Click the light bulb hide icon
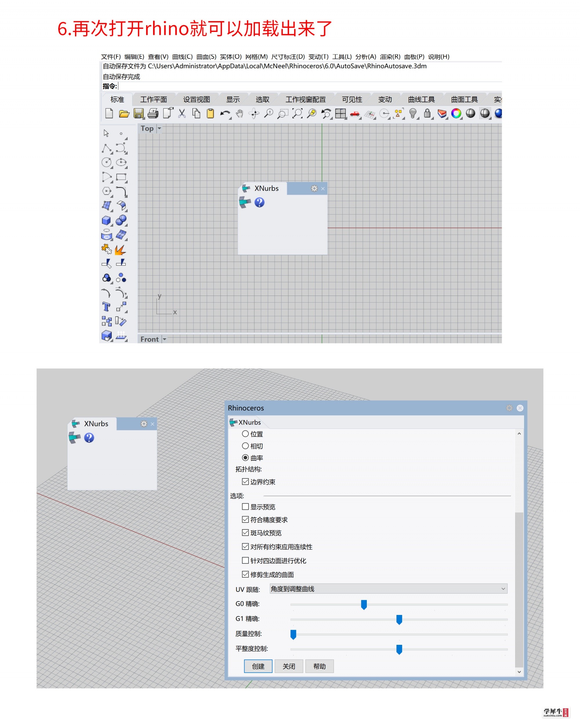Viewport: 580px width, 728px height. 413,113
